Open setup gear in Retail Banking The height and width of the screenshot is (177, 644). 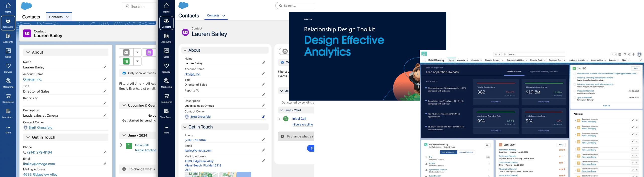pyautogui.click(x=629, y=54)
